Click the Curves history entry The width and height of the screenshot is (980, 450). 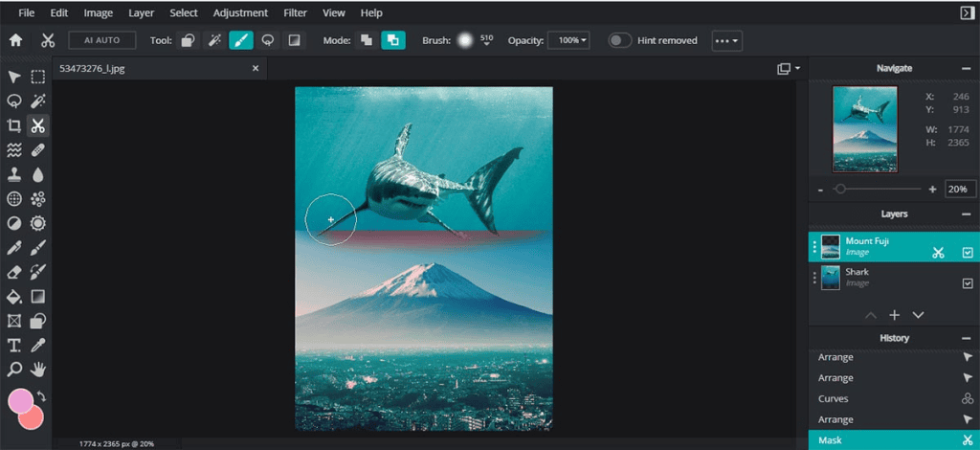(x=834, y=398)
